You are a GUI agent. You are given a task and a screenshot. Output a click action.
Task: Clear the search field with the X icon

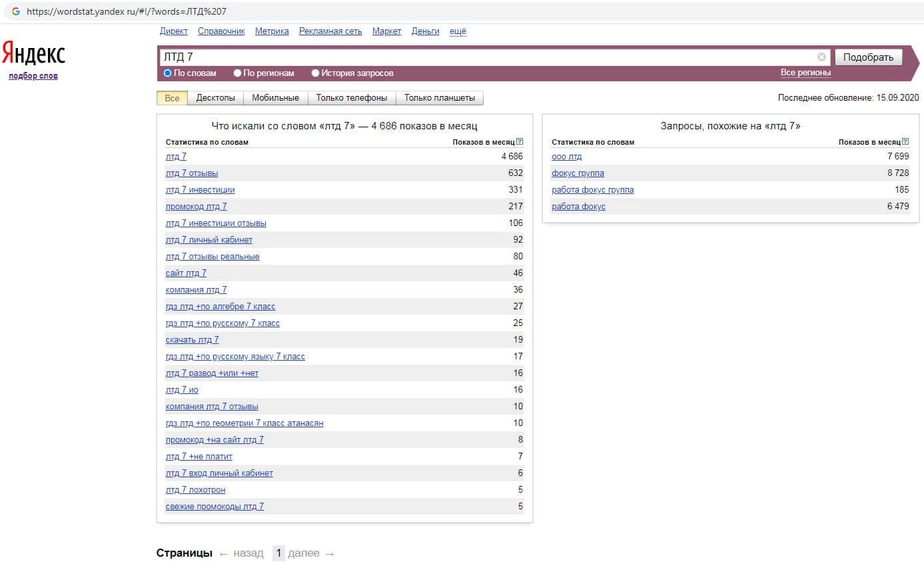click(x=821, y=57)
